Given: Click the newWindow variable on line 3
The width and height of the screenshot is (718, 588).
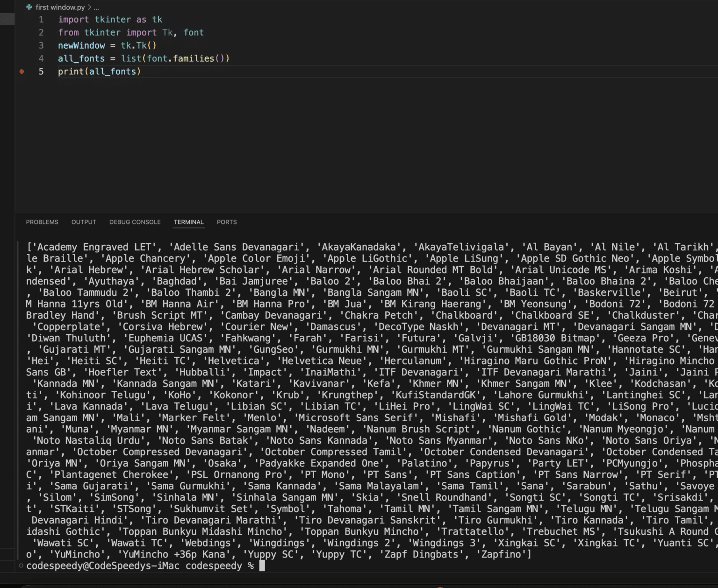Looking at the screenshot, I should [x=81, y=45].
